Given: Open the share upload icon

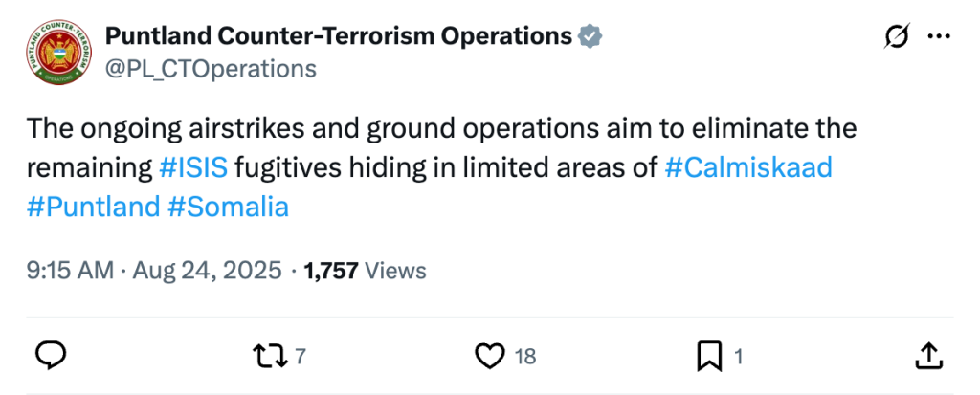Looking at the screenshot, I should [928, 357].
